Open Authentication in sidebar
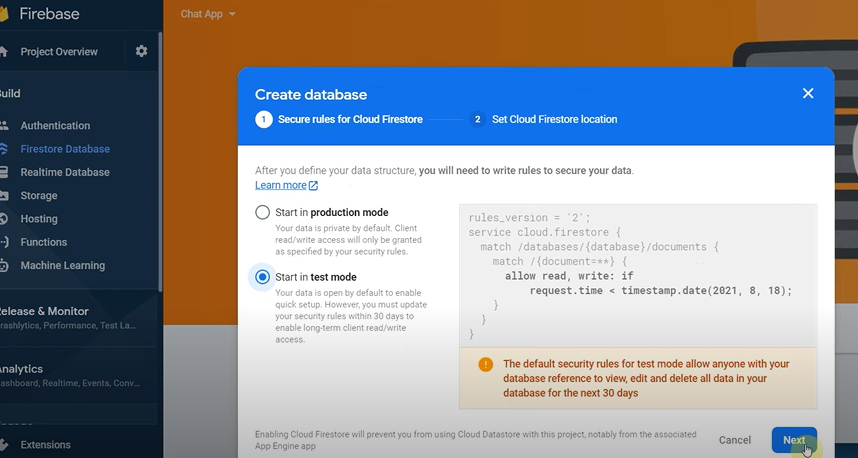The height and width of the screenshot is (458, 858). click(x=55, y=126)
